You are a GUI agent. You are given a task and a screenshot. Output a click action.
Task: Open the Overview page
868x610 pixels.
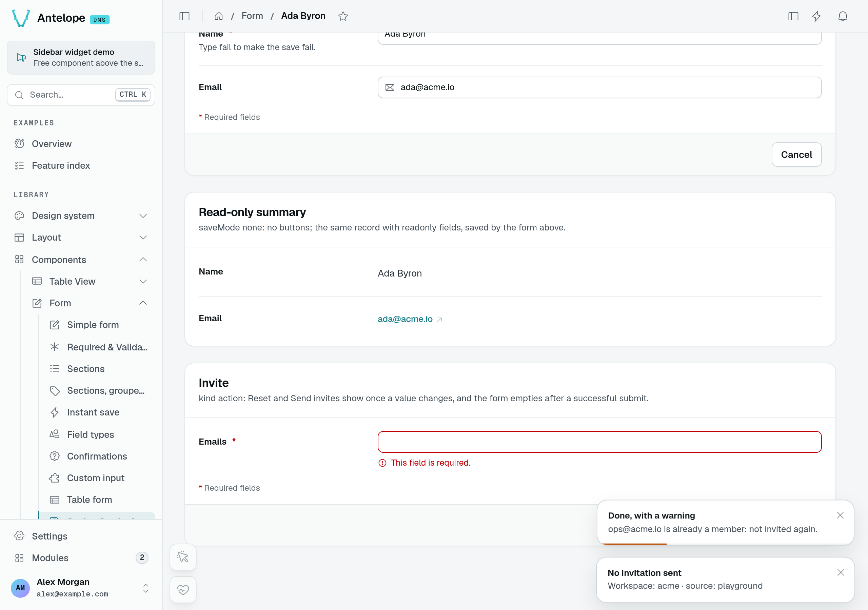[81, 144]
